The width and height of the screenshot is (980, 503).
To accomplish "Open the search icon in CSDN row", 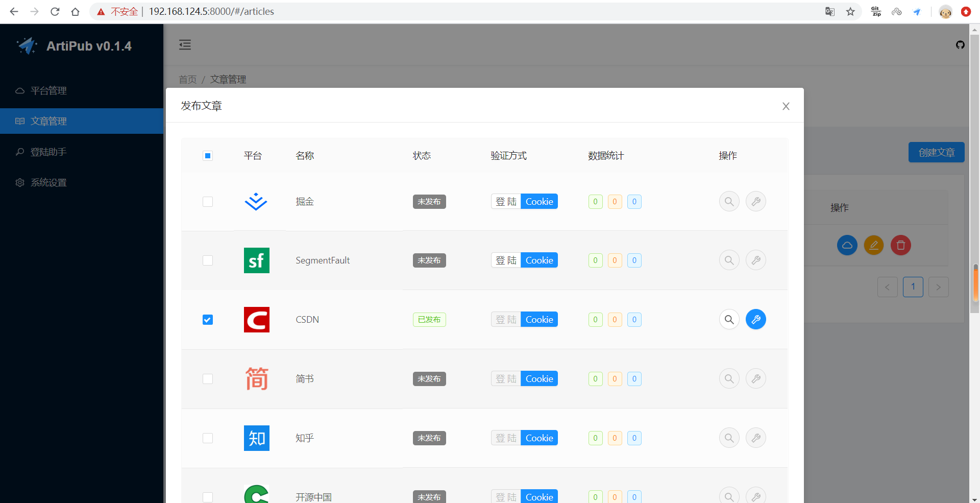I will coord(729,320).
